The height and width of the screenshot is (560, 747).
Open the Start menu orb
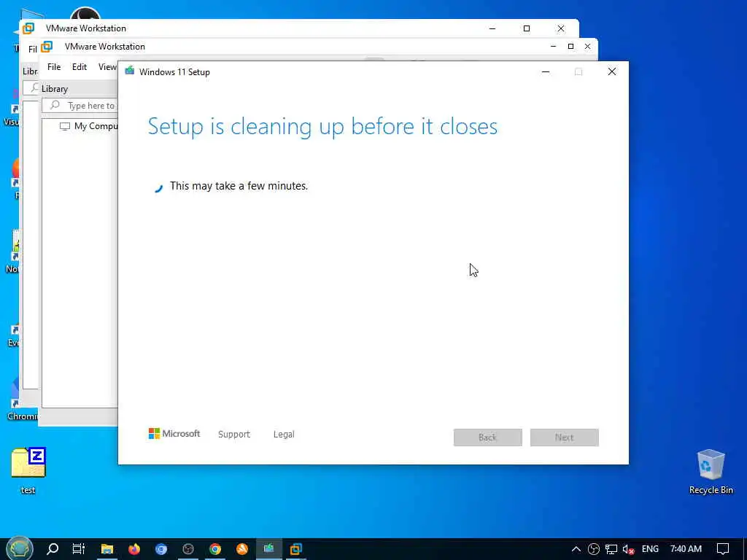click(x=20, y=549)
